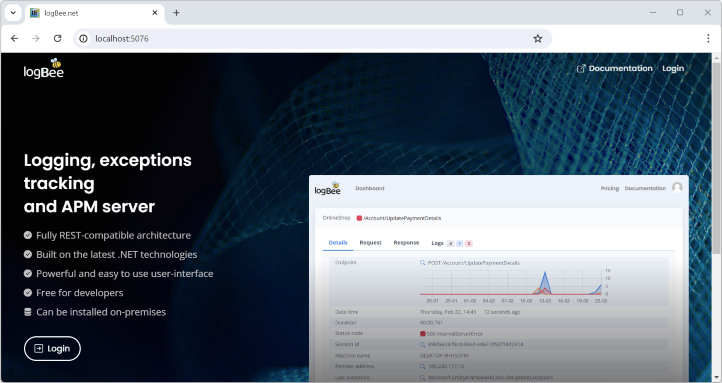Click the favicon on the logBee.net tab

coord(35,13)
